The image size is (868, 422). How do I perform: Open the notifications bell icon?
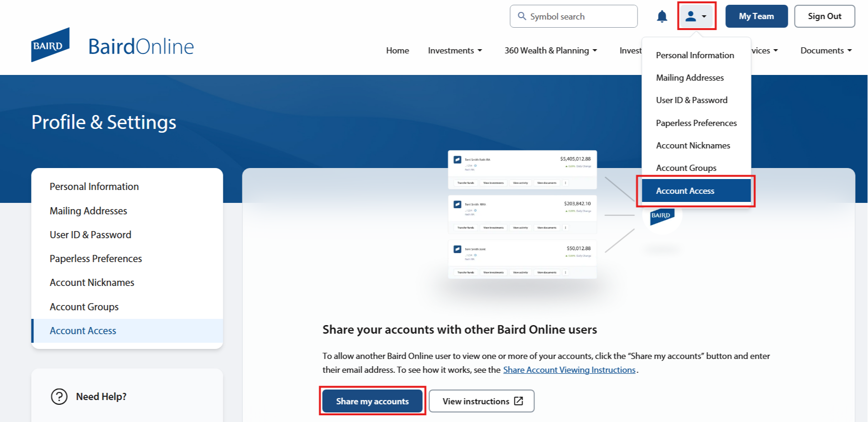(x=662, y=17)
